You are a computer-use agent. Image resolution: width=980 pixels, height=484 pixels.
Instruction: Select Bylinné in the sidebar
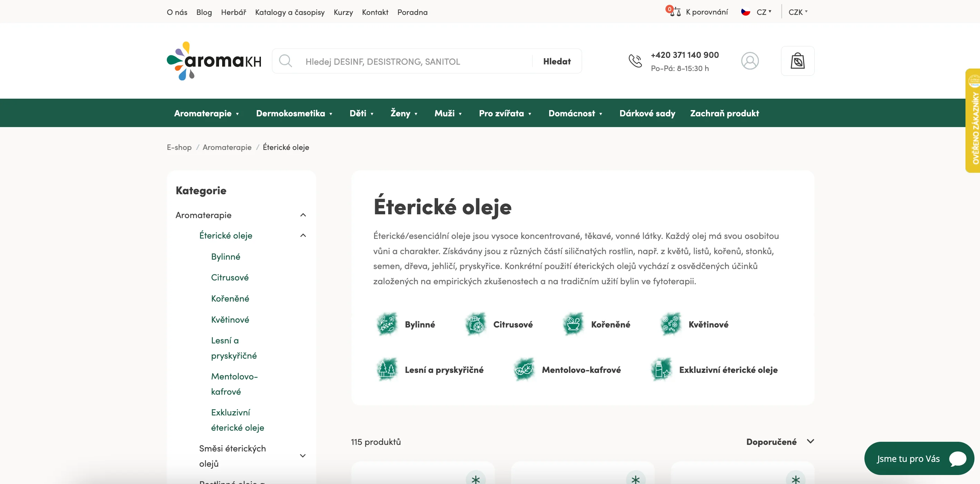pyautogui.click(x=226, y=257)
